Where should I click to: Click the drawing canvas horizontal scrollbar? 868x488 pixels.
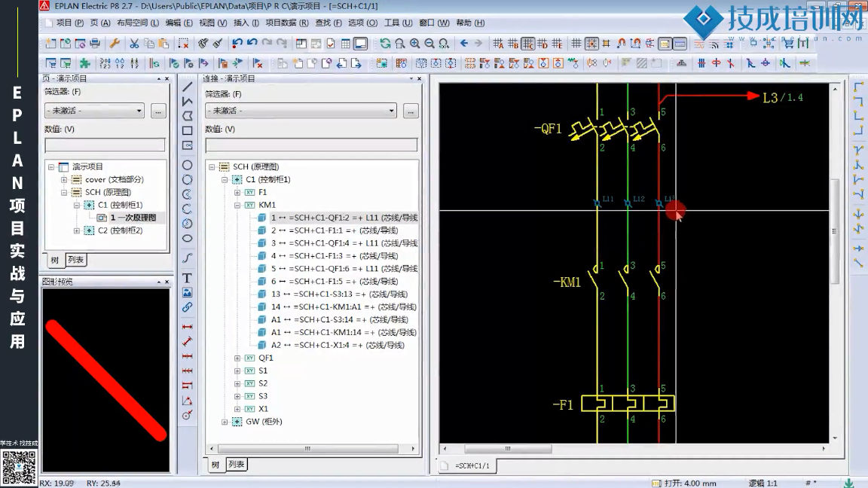[633, 449]
